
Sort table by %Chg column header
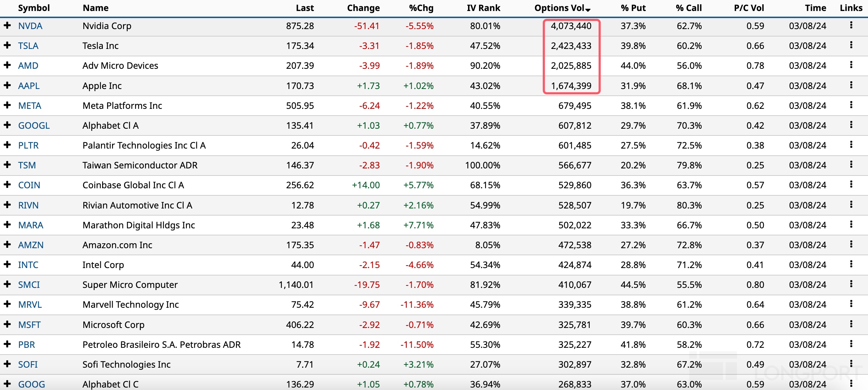421,8
